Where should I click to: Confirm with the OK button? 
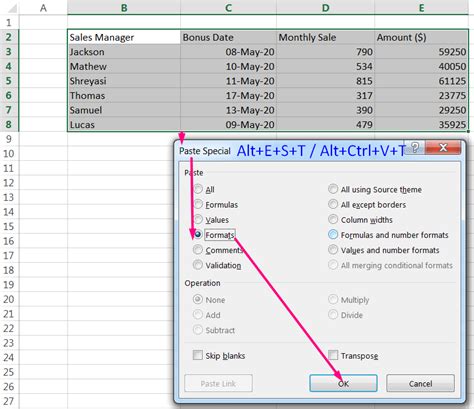[343, 383]
